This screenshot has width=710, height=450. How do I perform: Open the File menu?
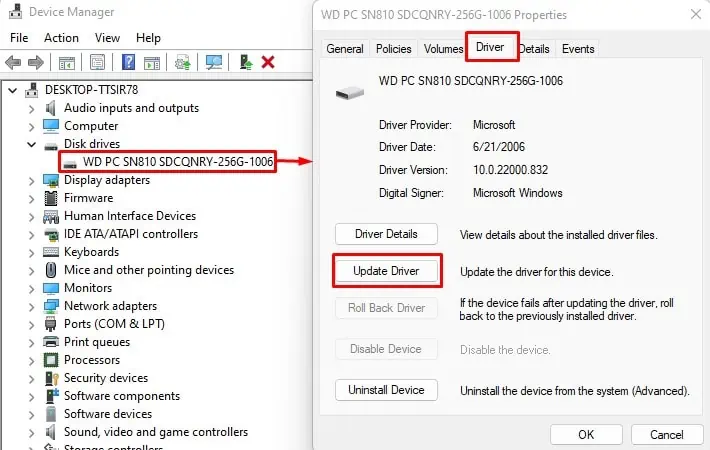pyautogui.click(x=19, y=38)
